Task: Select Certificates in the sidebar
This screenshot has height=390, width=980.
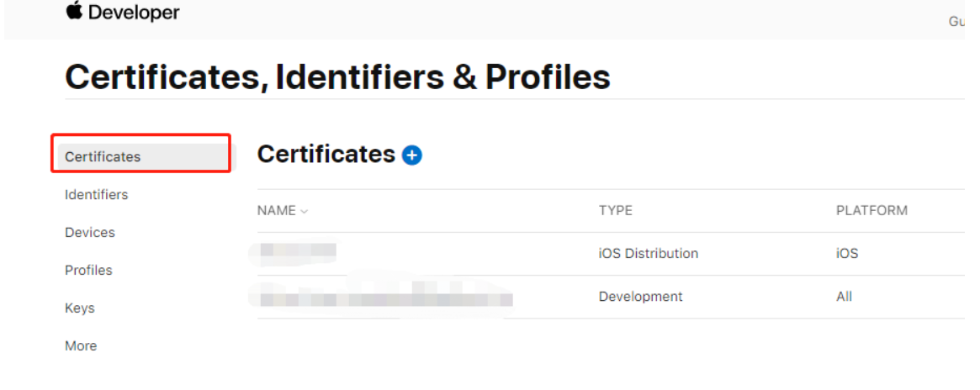Action: [103, 156]
